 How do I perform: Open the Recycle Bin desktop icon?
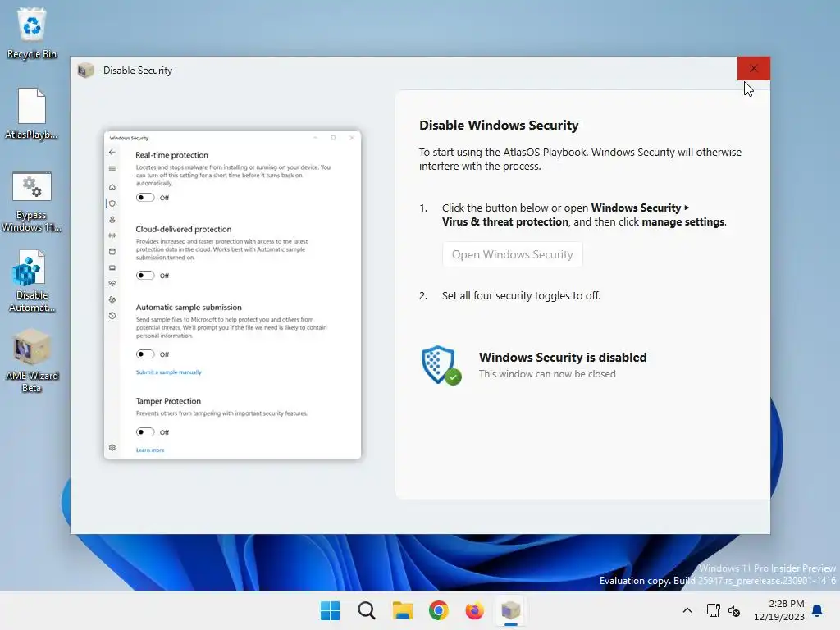coord(32,33)
